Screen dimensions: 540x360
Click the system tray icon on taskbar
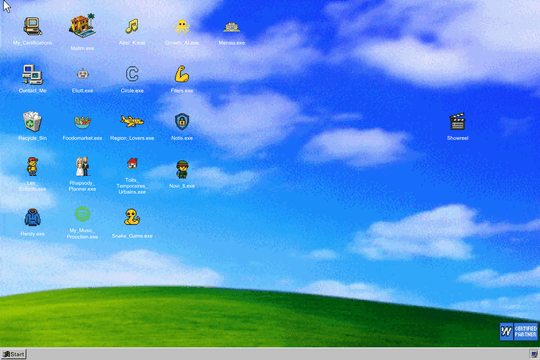534,354
